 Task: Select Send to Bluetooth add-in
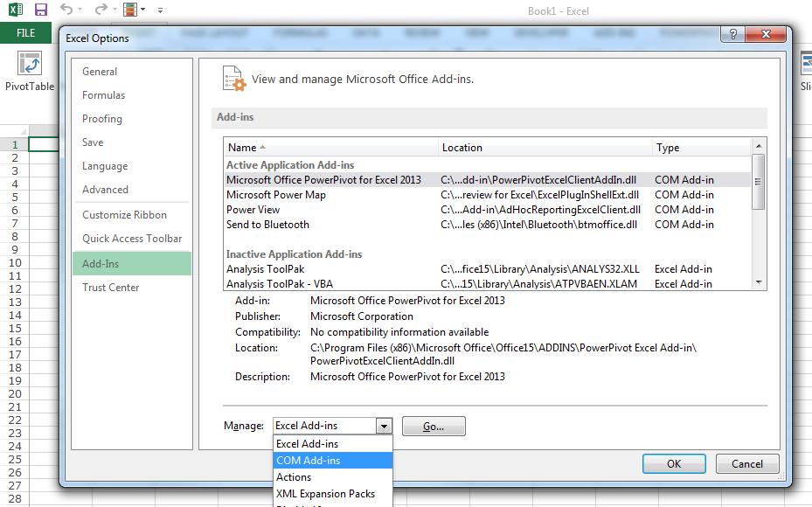tap(488, 225)
